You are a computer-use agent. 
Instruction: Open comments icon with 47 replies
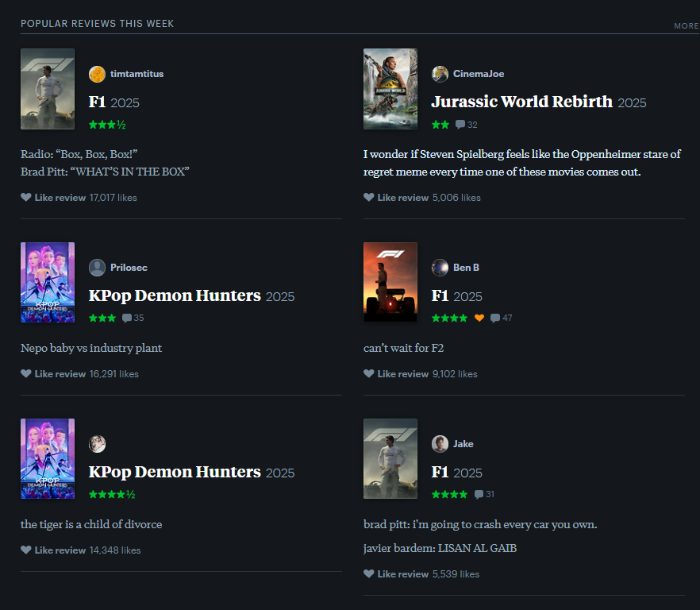coord(494,318)
